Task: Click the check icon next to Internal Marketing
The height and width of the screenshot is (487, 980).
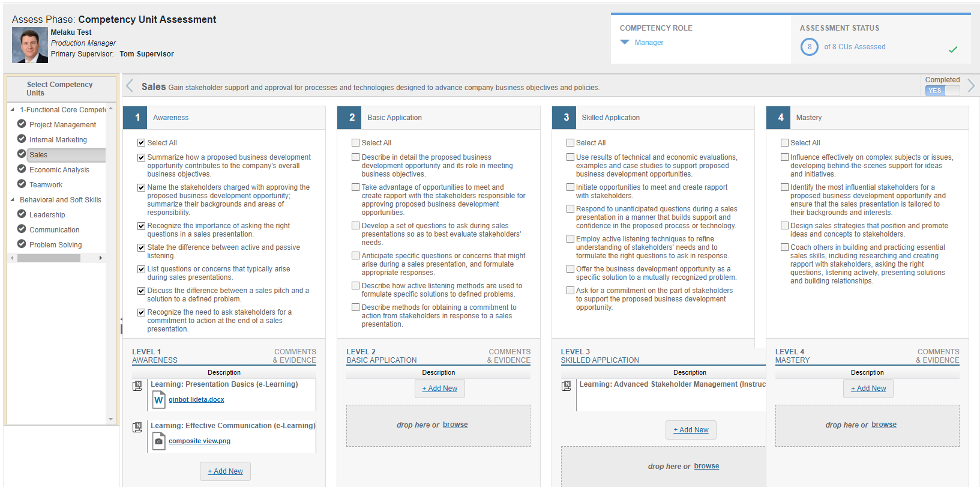Action: 22,139
